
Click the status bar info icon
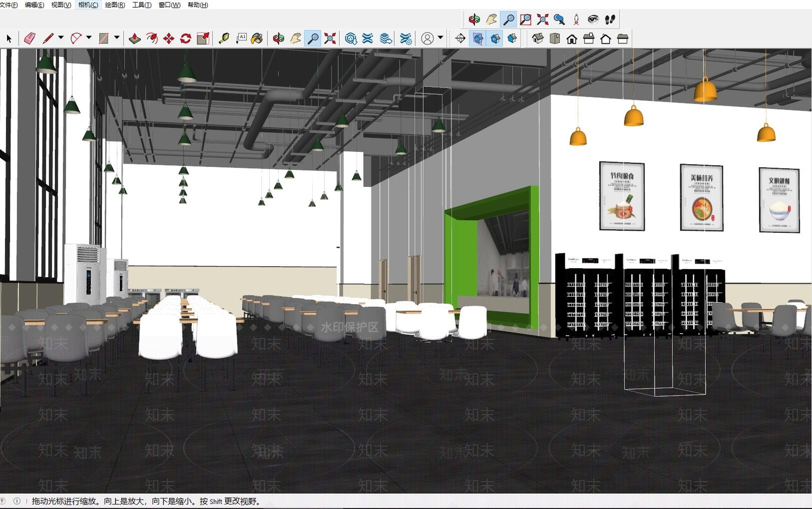pyautogui.click(x=17, y=501)
